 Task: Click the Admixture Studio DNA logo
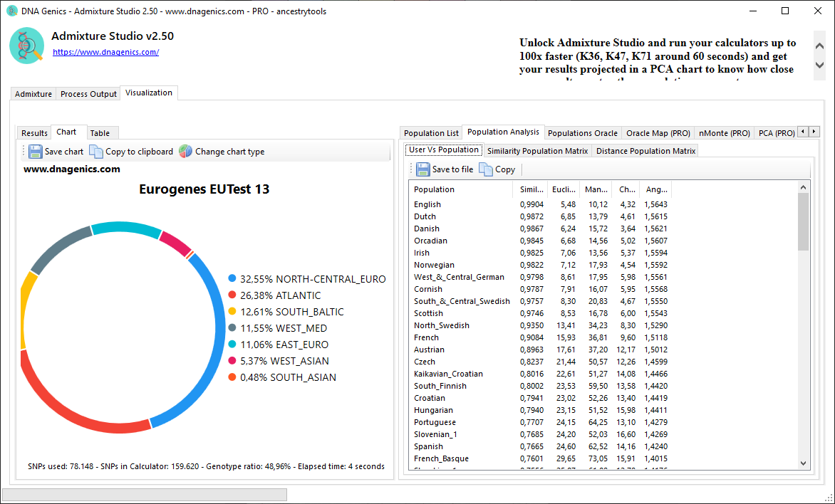point(27,46)
